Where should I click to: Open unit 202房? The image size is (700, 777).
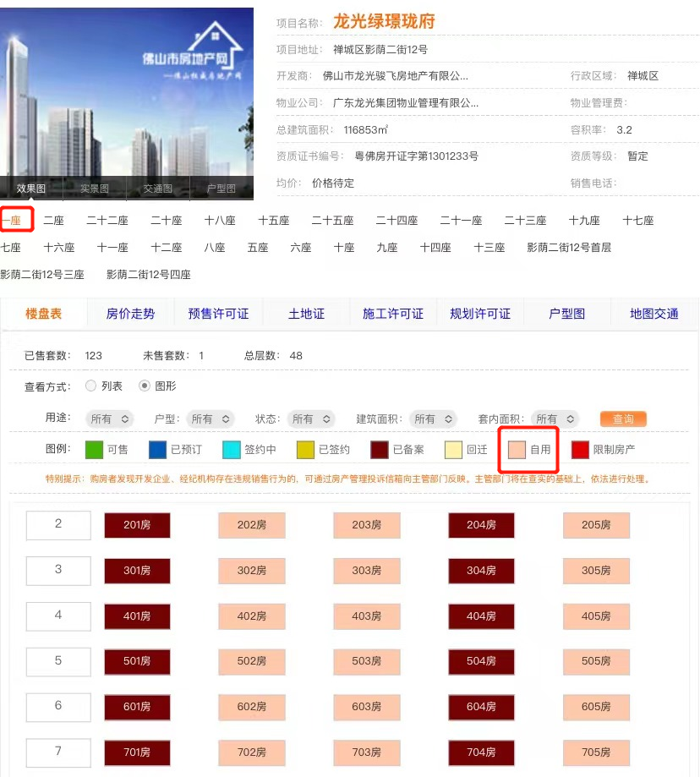point(252,525)
